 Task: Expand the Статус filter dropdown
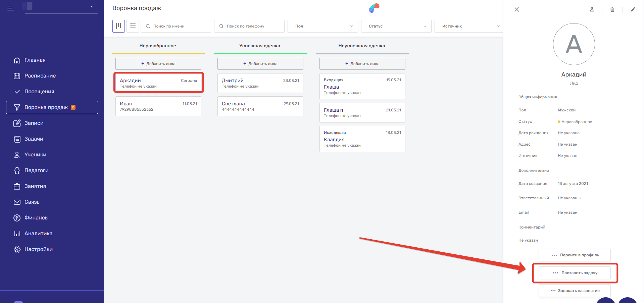pos(396,26)
